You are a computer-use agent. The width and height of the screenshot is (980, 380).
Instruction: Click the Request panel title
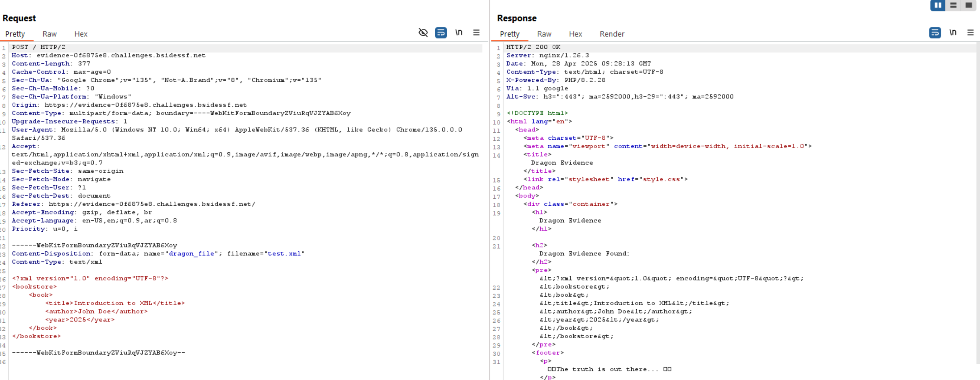19,18
